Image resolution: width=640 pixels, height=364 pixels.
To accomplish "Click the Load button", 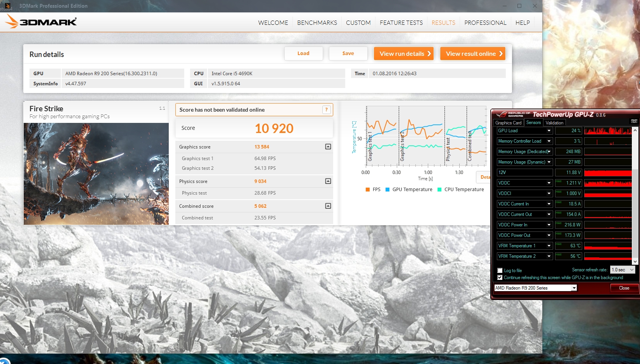I will tap(303, 53).
